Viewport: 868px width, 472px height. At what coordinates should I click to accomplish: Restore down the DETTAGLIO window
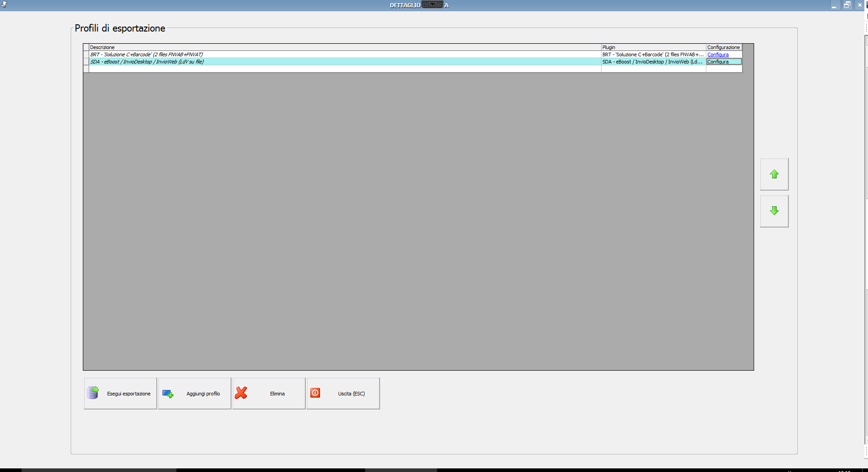[847, 5]
